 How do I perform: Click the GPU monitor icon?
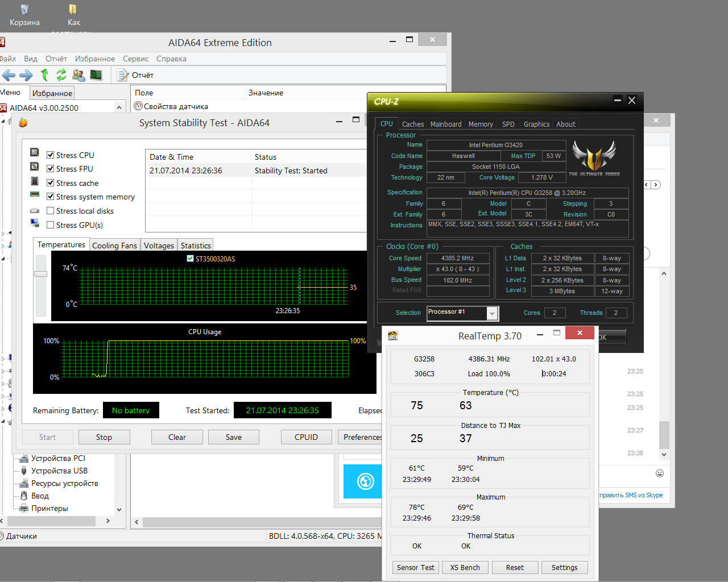pos(35,223)
